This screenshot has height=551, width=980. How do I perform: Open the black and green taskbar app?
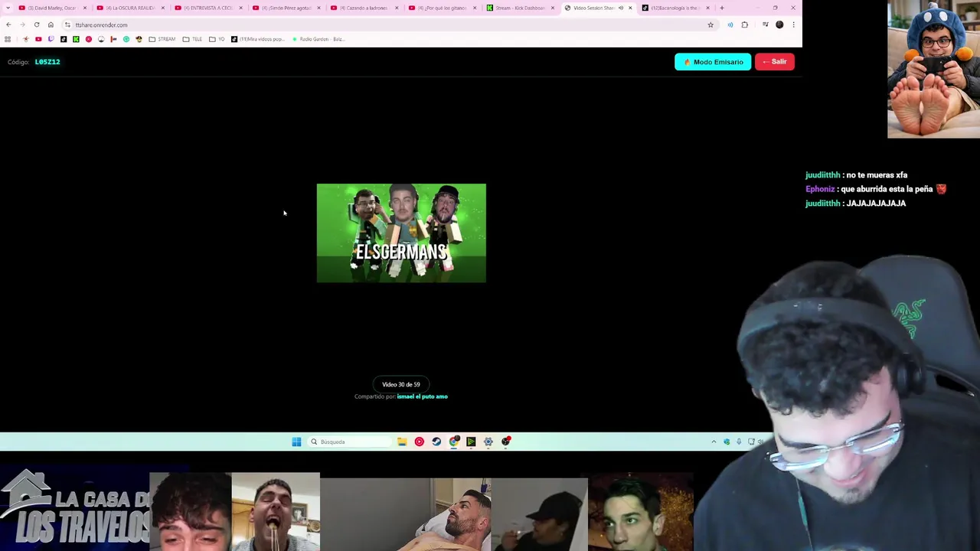471,442
